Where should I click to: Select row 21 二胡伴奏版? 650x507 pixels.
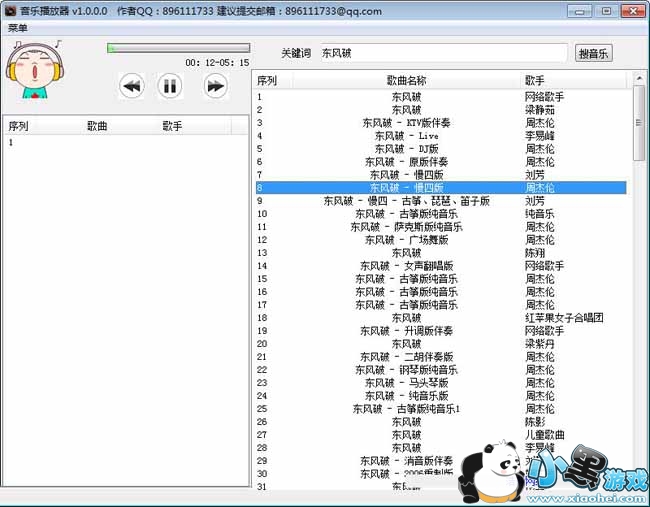441,357
